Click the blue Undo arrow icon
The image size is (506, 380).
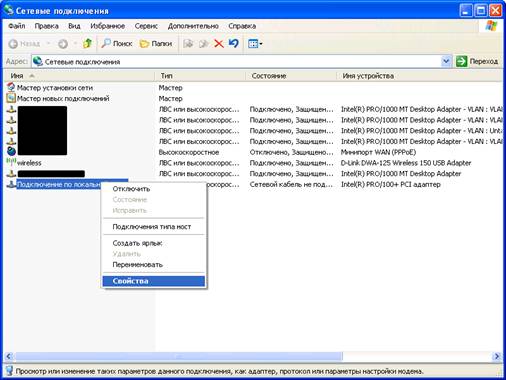pyautogui.click(x=234, y=43)
